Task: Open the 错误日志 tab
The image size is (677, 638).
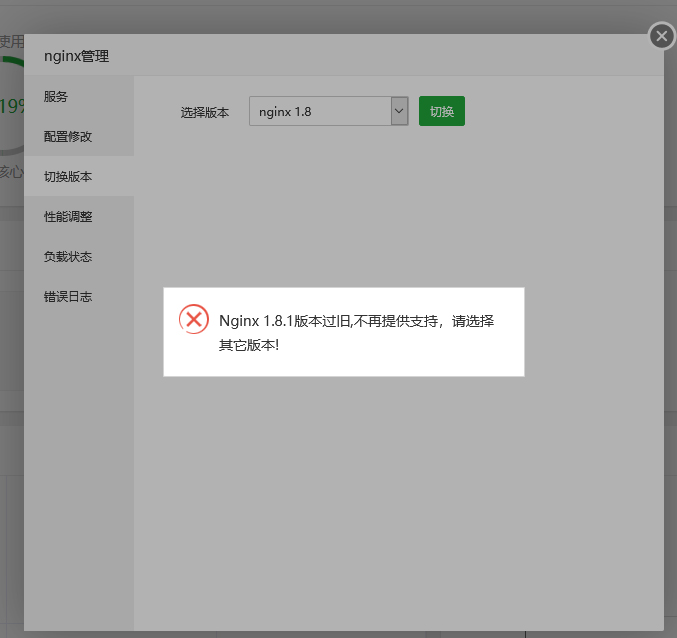Action: coord(79,297)
